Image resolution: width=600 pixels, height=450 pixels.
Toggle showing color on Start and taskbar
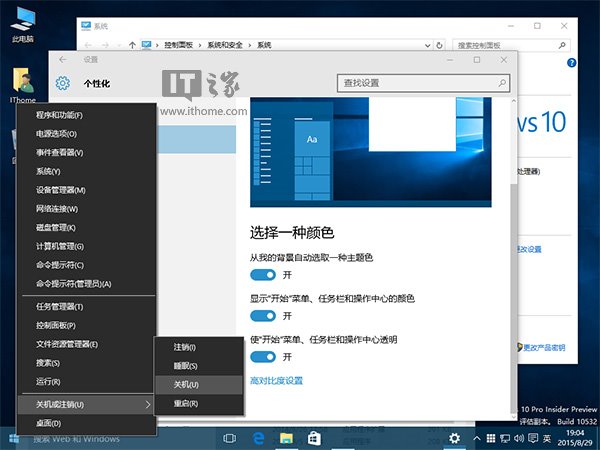[x=263, y=315]
